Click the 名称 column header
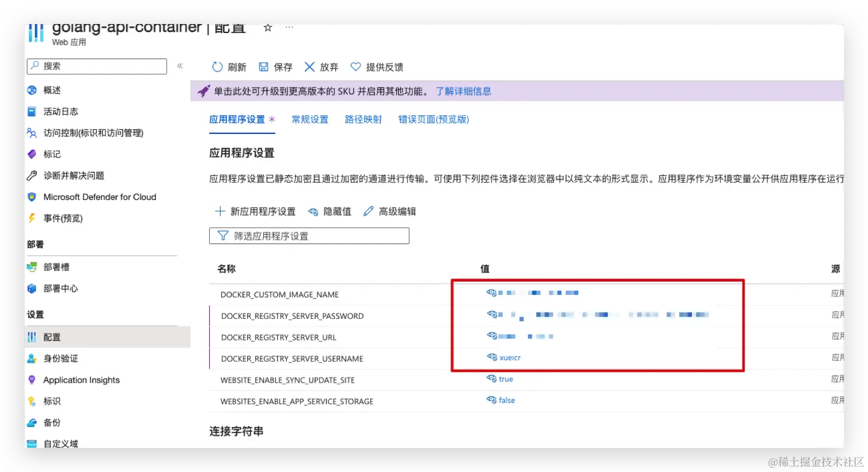 (x=227, y=269)
